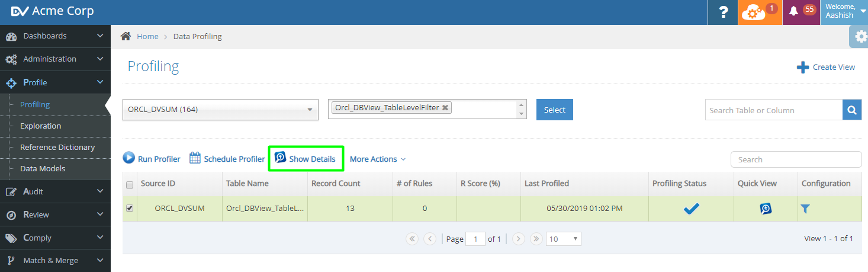This screenshot has width=868, height=272.
Task: Open the ORCL_DVSUM (164) source dropdown
Action: pyautogui.click(x=220, y=109)
